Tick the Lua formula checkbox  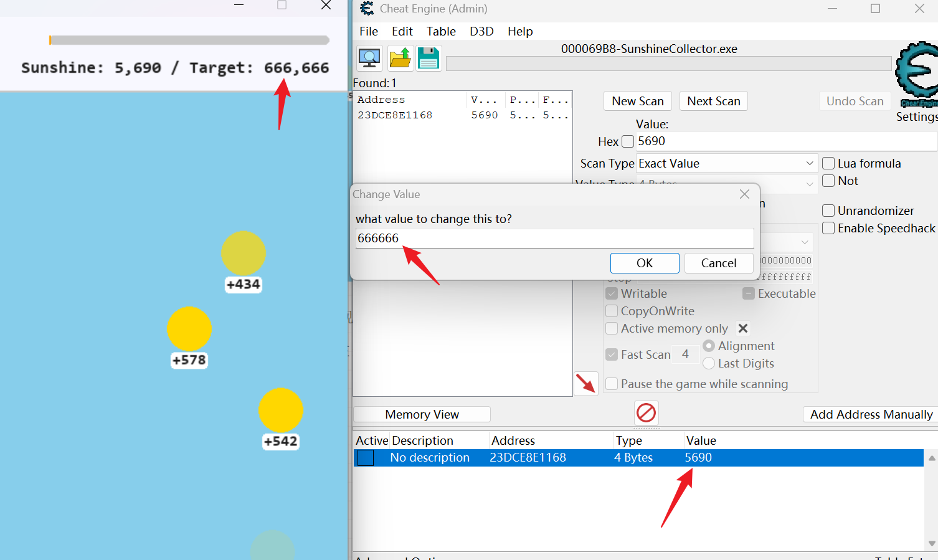pyautogui.click(x=828, y=164)
